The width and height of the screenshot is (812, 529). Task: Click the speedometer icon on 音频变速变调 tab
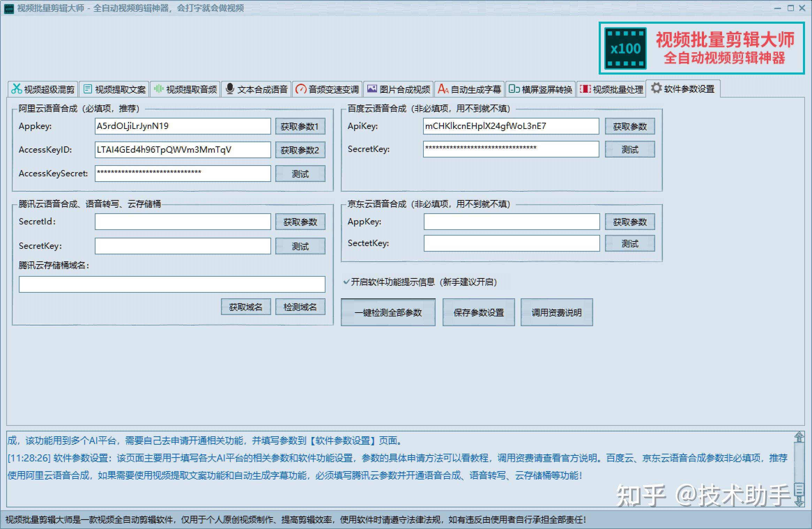click(301, 89)
